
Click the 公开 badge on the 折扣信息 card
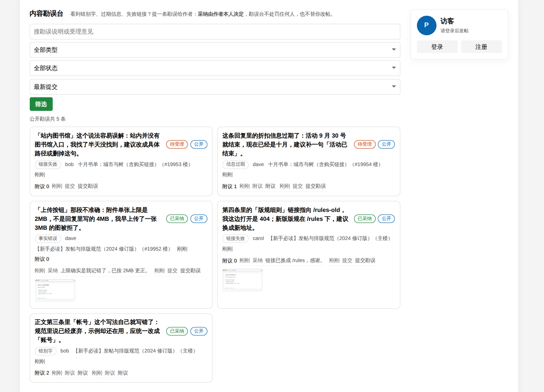coord(386,144)
